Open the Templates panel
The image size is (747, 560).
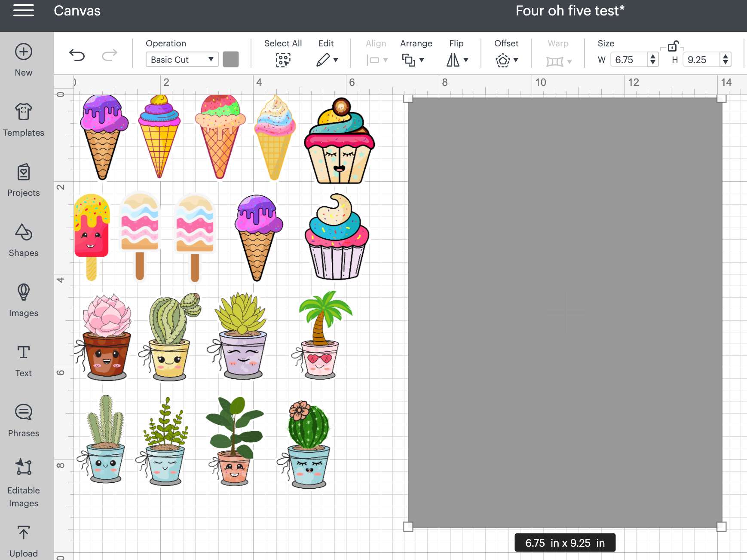(x=24, y=120)
